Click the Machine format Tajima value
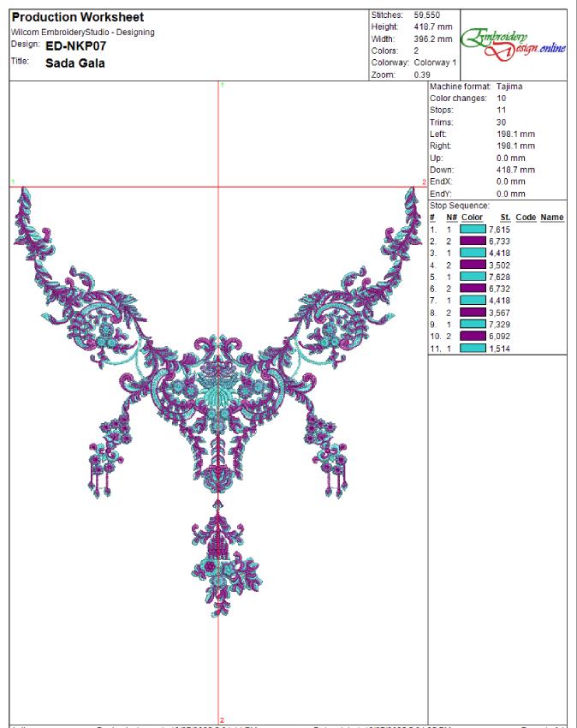The width and height of the screenshot is (577, 728). (x=510, y=87)
